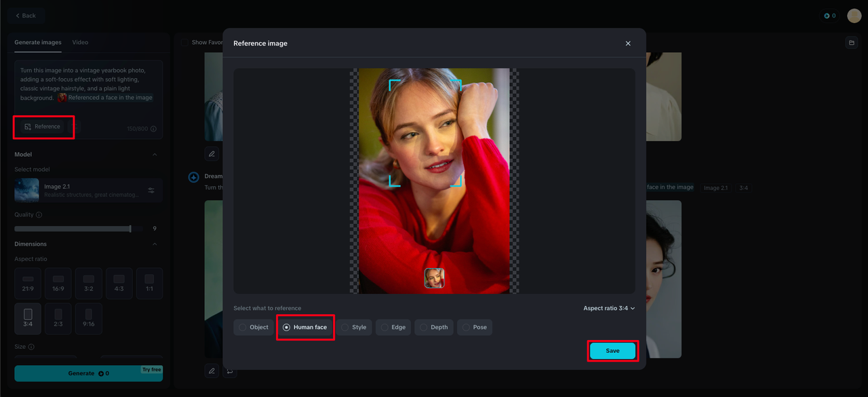Toggle the Show Favorites checkbox
868x397 pixels.
185,42
